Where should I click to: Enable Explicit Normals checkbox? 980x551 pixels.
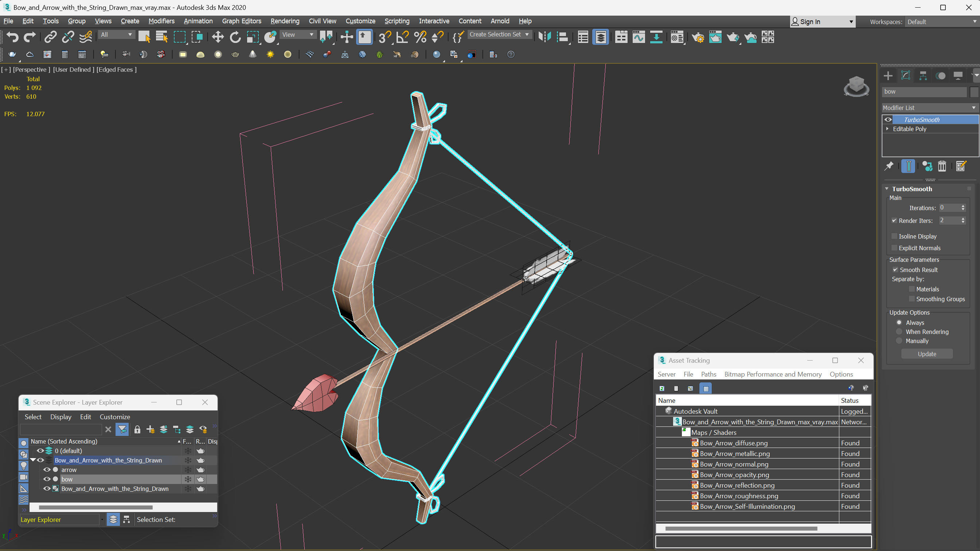[x=894, y=248]
